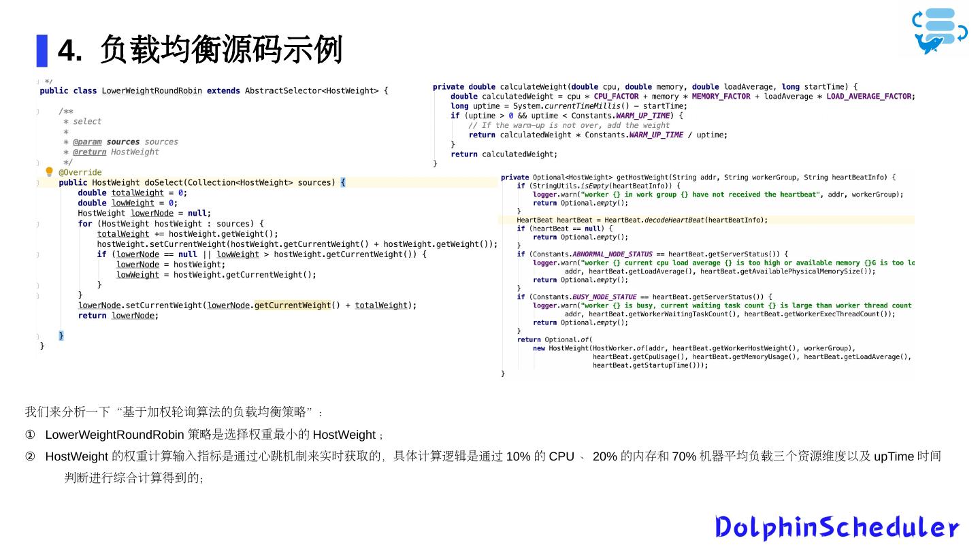The image size is (980, 551).
Task: Click the highlighted HeartBeat.decodeHeartBeat line
Action: (642, 220)
